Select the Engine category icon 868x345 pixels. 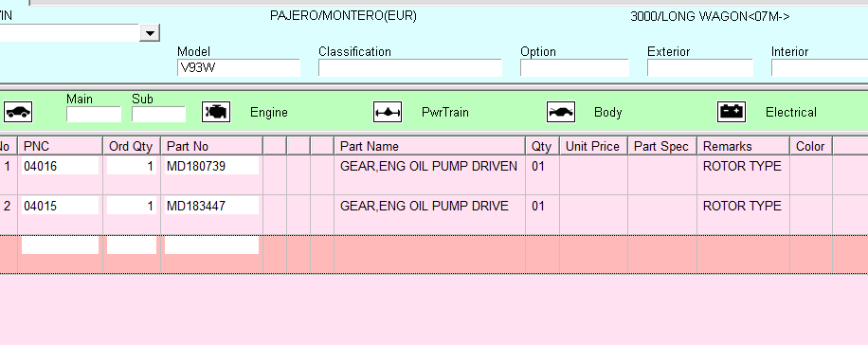[215, 112]
